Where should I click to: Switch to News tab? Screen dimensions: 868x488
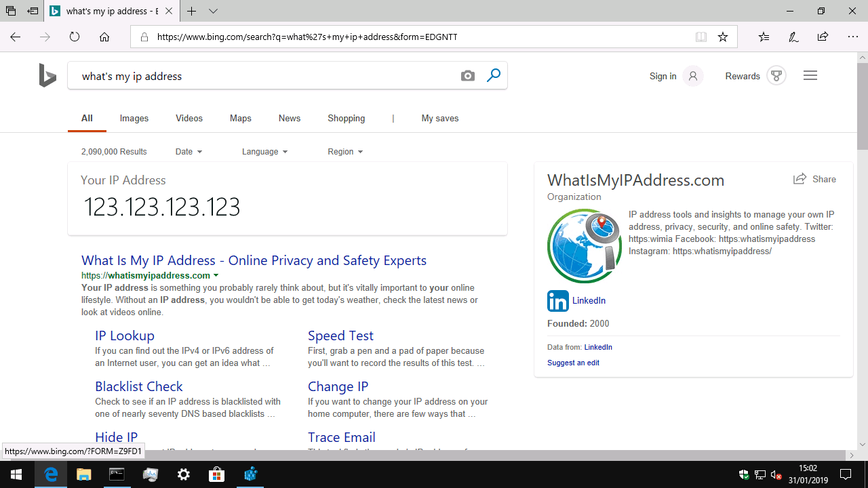click(x=290, y=118)
